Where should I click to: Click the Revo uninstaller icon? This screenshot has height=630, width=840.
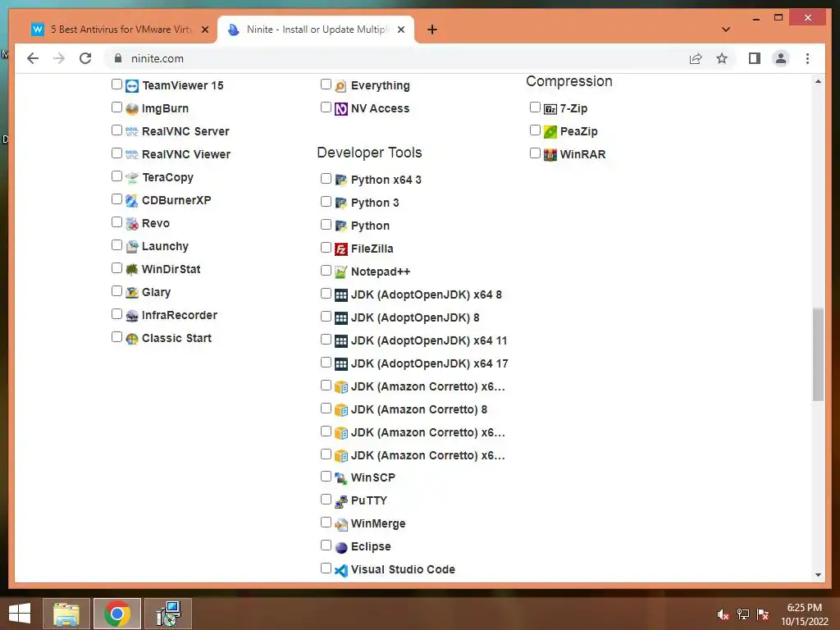(x=132, y=224)
